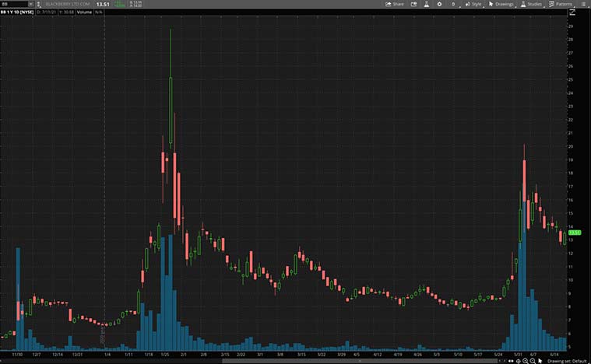Click the crosshair pan icon in bottom bar
591x364 pixels.
click(519, 361)
